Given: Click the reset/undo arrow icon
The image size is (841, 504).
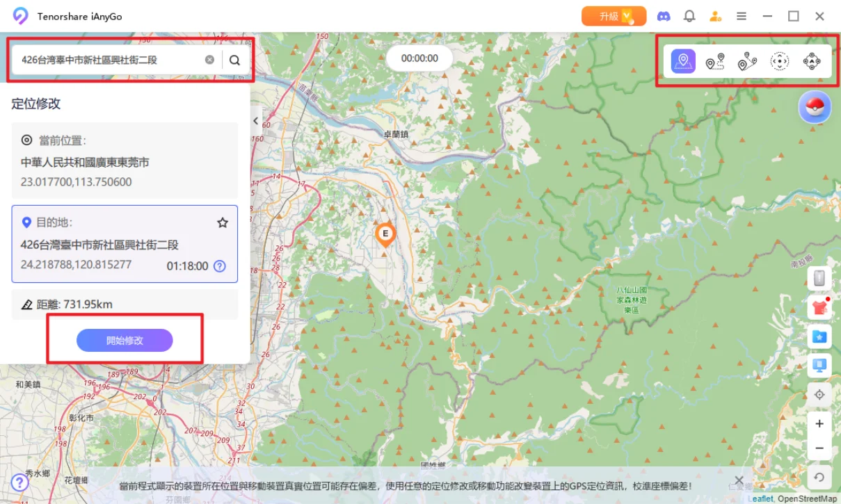Looking at the screenshot, I should coord(819,477).
